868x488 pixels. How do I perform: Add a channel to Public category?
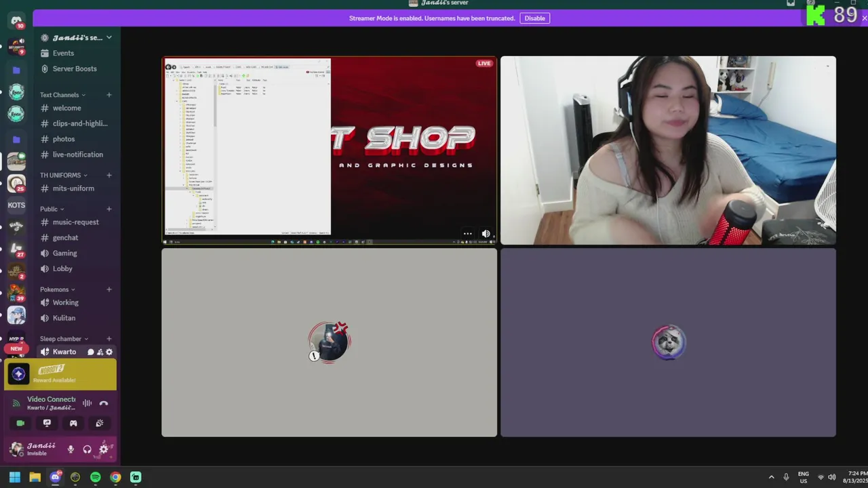coord(109,209)
